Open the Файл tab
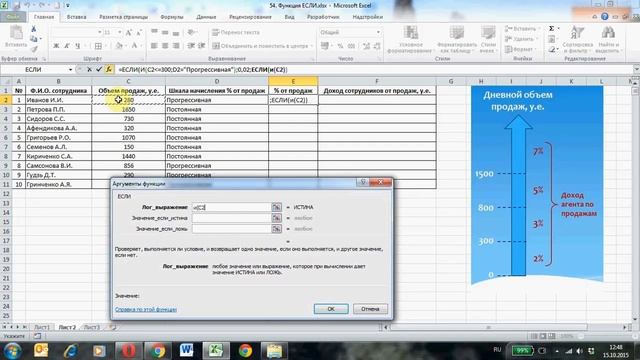This screenshot has width=640, height=360. (13, 17)
